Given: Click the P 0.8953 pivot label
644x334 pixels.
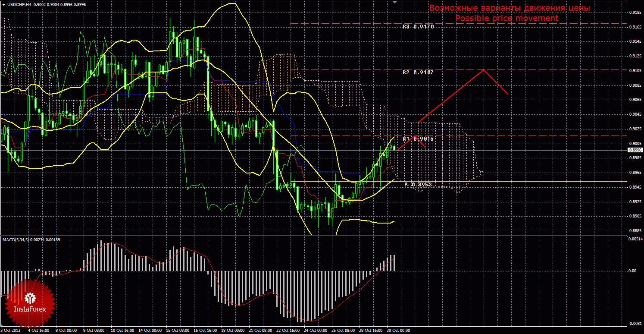Looking at the screenshot, I should click(x=418, y=185).
